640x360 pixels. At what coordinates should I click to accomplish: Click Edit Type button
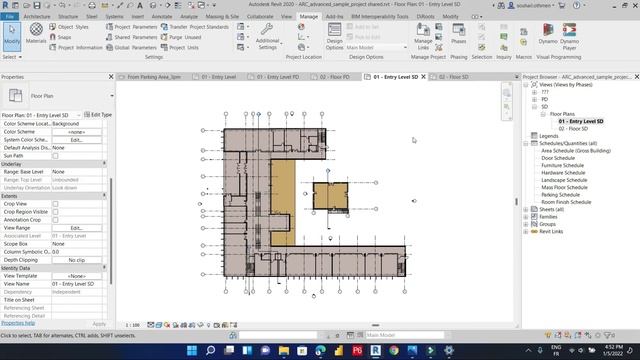pos(98,115)
